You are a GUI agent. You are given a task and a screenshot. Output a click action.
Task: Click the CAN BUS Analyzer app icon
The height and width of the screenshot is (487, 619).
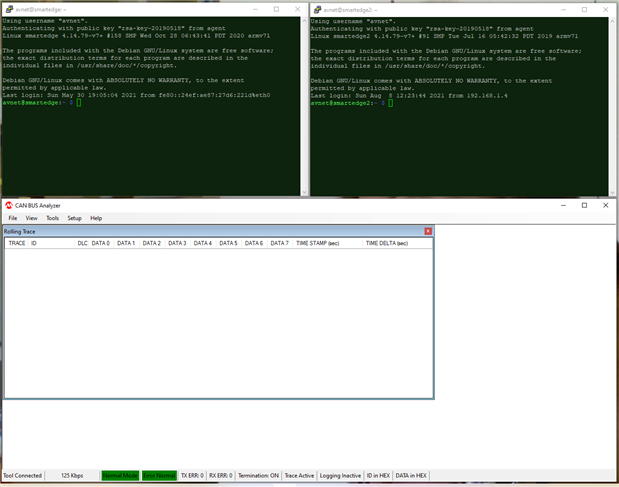[8, 205]
